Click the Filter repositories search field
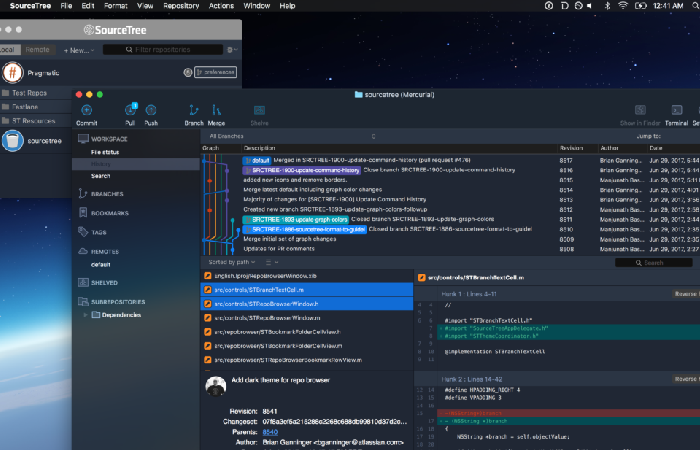The width and height of the screenshot is (700, 450). click(163, 50)
